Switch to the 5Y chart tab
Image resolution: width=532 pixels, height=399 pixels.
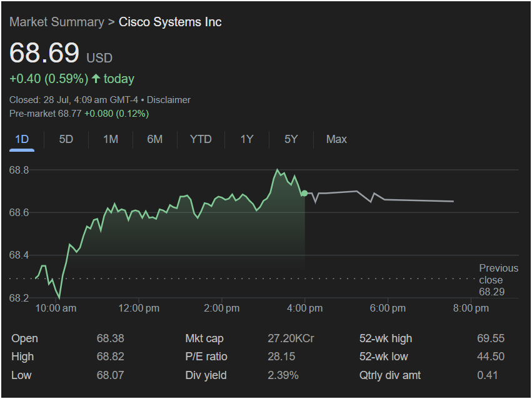[291, 139]
